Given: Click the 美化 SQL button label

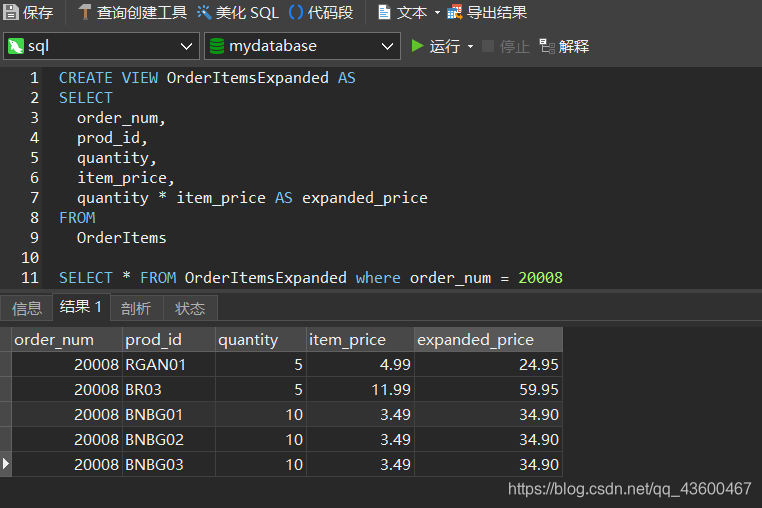Looking at the screenshot, I should [x=247, y=13].
